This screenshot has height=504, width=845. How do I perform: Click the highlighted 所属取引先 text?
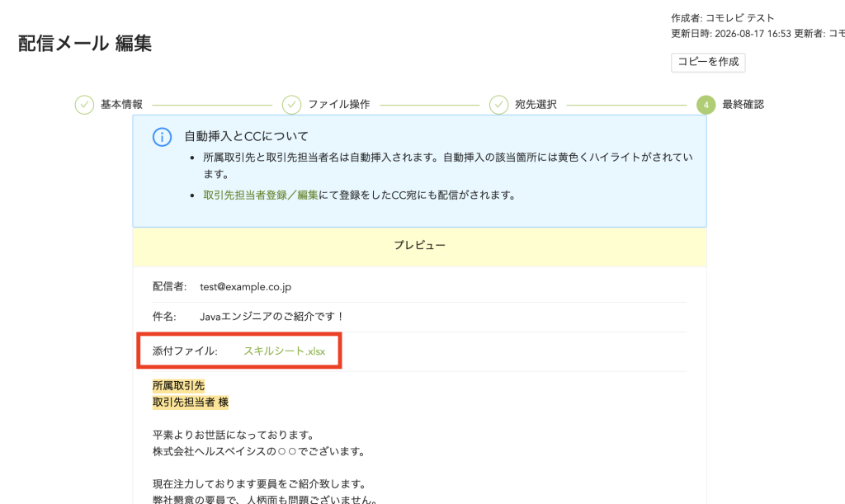(178, 385)
